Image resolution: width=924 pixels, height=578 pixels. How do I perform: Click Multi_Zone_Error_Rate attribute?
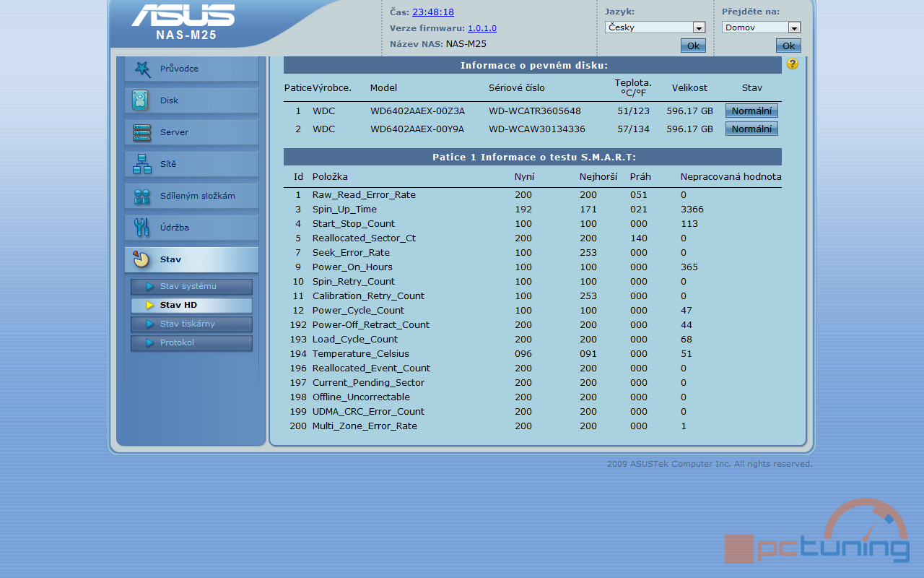coord(365,426)
